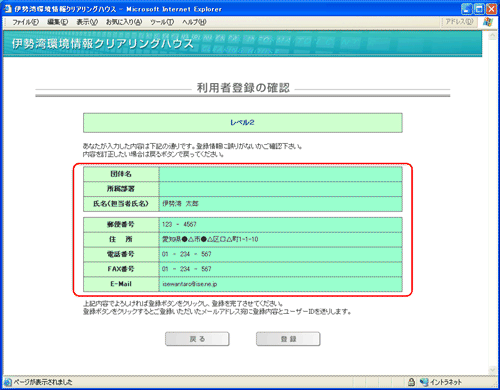This screenshot has width=500, height=390.
Task: Click the e-mail address value
Action: click(190, 284)
